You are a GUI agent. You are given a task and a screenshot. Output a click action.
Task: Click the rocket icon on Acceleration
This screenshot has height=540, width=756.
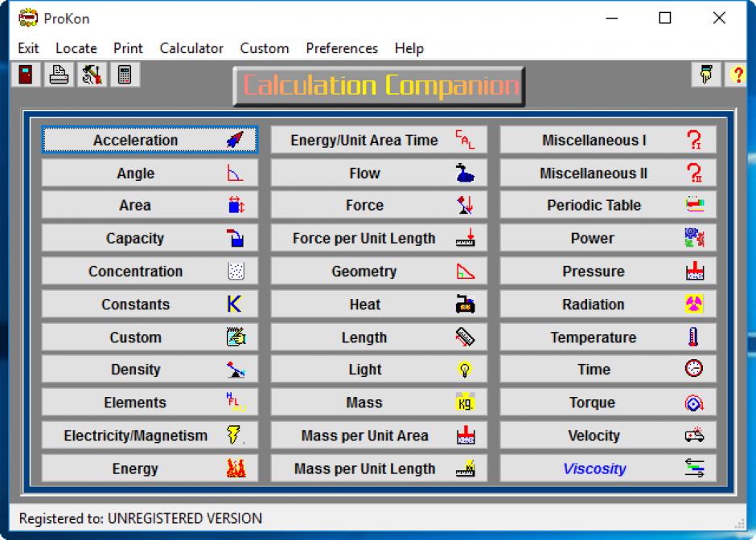tap(236, 140)
